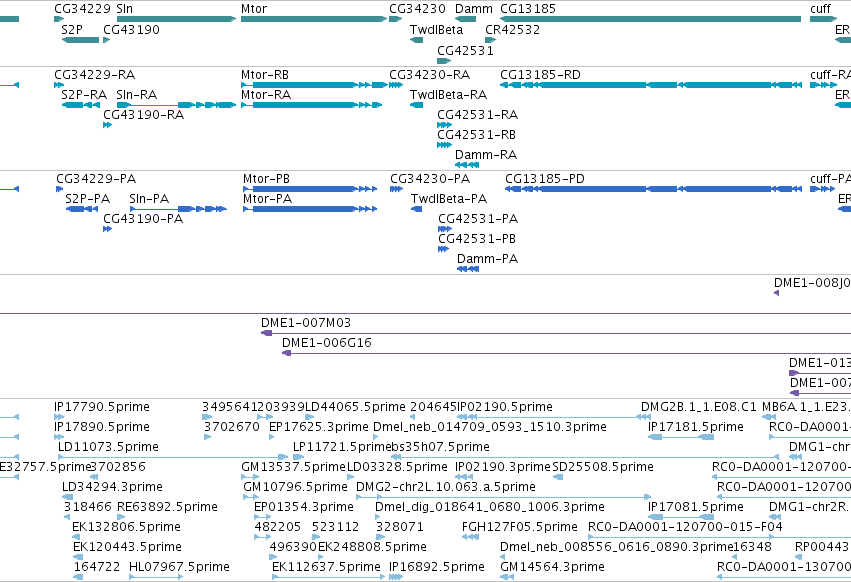Click EST label GM14564.3prime

[552, 567]
